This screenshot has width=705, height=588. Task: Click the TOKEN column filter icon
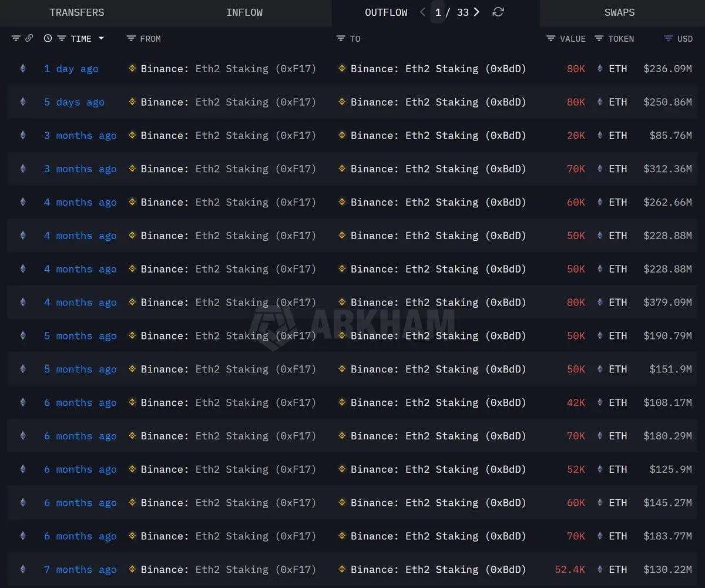(x=597, y=38)
